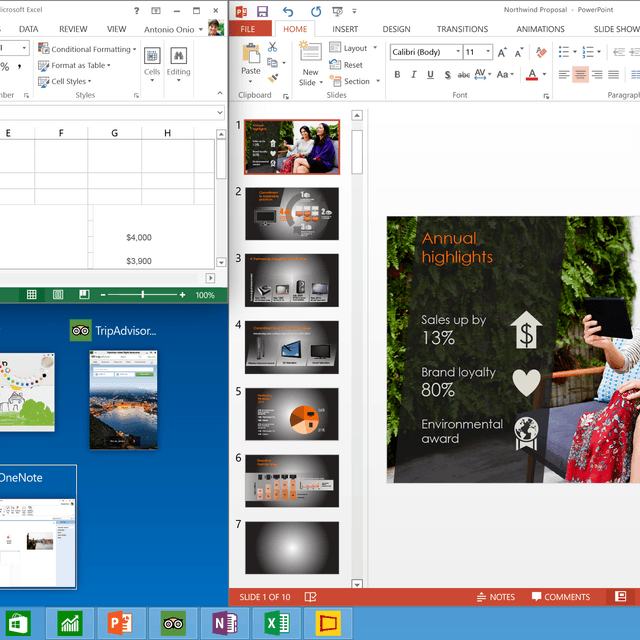This screenshot has width=640, height=640.
Task: Open OneNote from the taskbar
Action: pyautogui.click(x=225, y=623)
